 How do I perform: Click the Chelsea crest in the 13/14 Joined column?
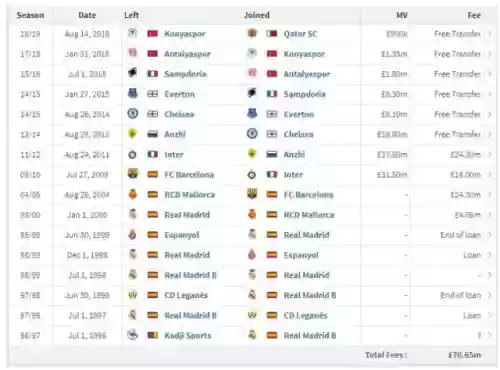coord(252,134)
